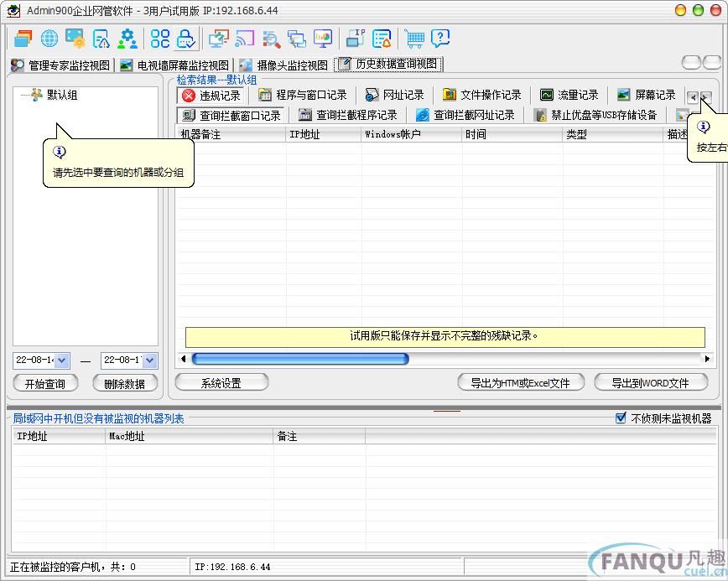
Task: Select the 历史数据查询视图 tab
Action: [388, 64]
